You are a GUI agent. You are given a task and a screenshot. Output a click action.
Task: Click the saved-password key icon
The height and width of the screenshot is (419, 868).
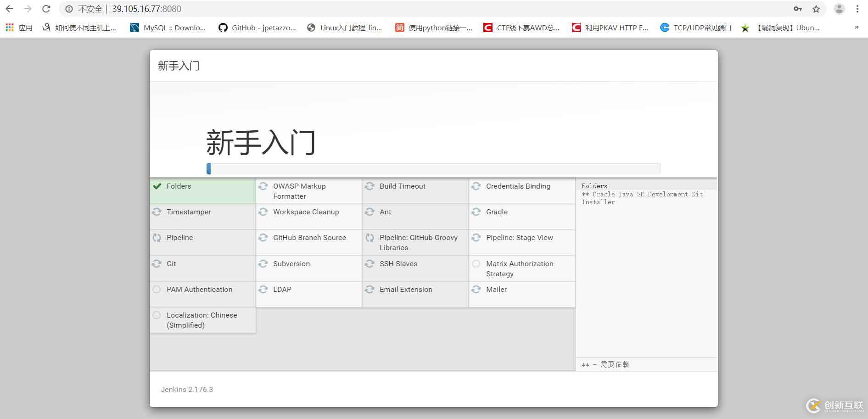point(798,9)
